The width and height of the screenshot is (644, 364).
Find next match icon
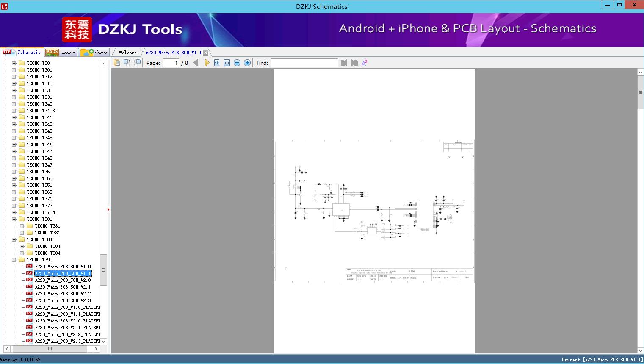354,63
